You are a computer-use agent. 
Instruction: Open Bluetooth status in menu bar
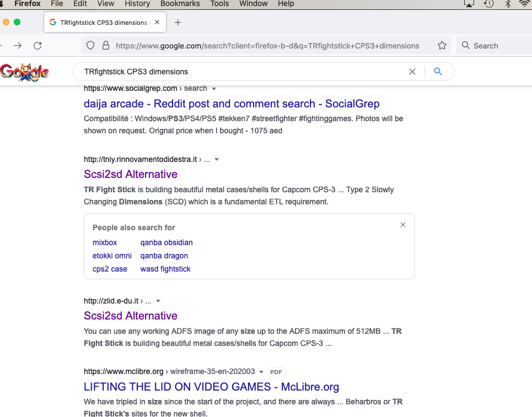coord(508,4)
